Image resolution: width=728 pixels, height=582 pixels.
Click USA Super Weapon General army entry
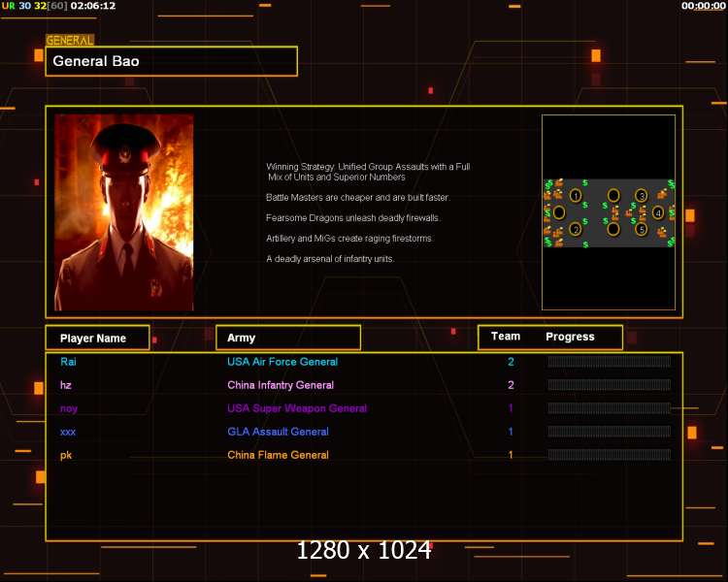(x=297, y=408)
